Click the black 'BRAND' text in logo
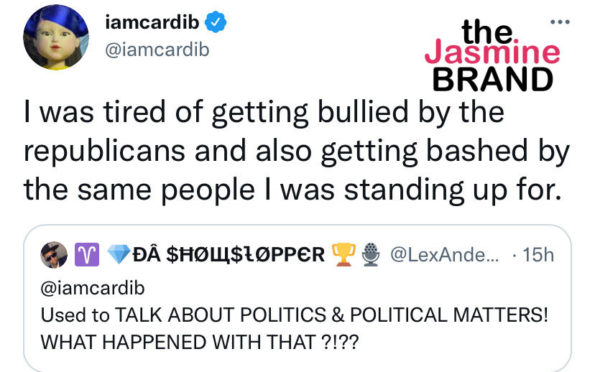The width and height of the screenshot is (595, 372). point(493,79)
